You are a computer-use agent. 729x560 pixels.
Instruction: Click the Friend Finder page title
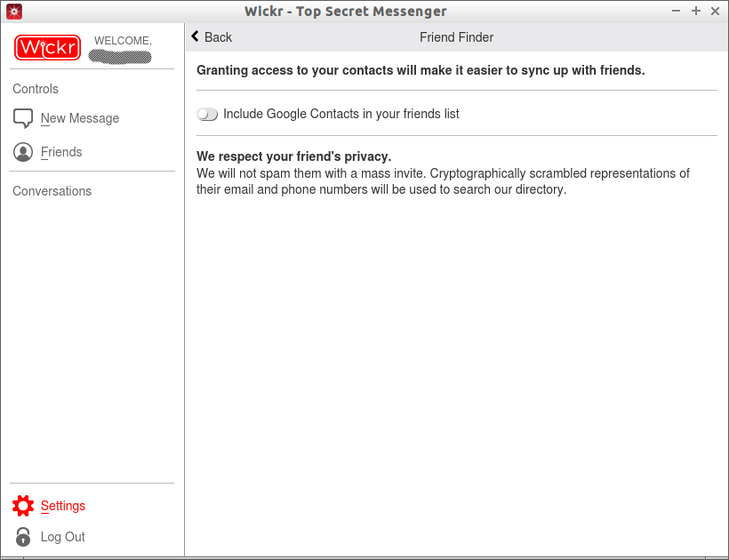(x=457, y=37)
